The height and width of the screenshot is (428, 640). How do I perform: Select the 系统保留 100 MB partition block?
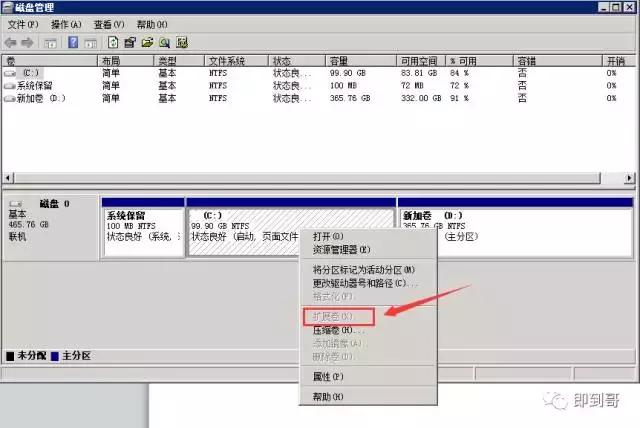pos(143,228)
